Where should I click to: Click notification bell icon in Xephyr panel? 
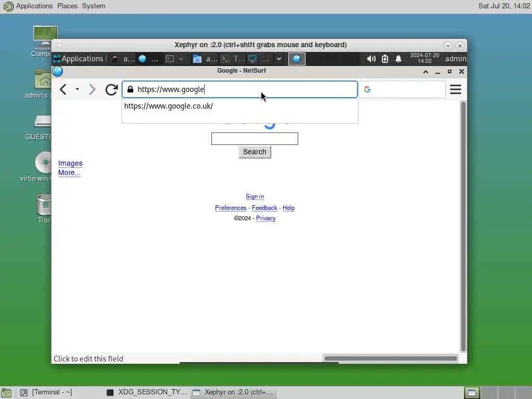pos(398,59)
